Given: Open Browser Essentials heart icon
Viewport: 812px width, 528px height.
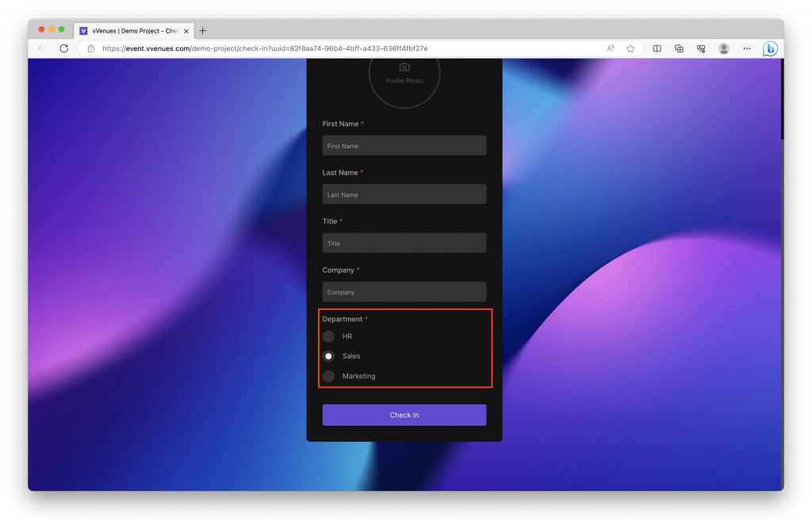Looking at the screenshot, I should [701, 48].
